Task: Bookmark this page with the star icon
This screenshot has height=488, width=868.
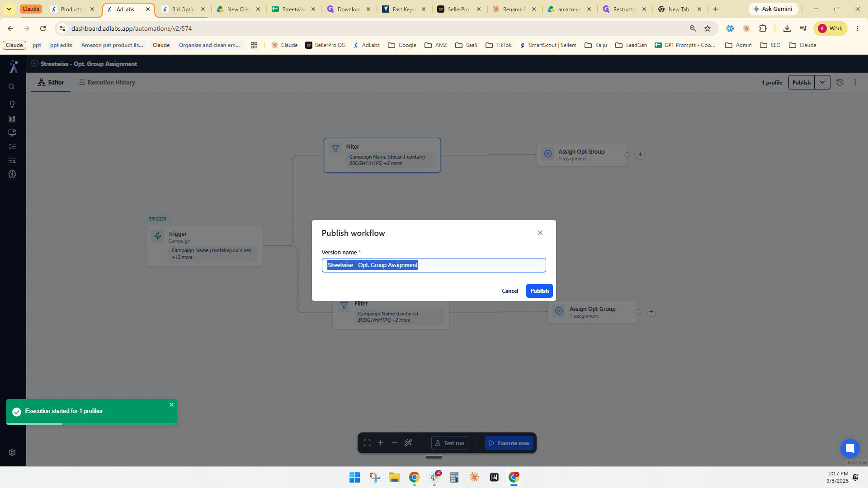Action: pyautogui.click(x=708, y=28)
